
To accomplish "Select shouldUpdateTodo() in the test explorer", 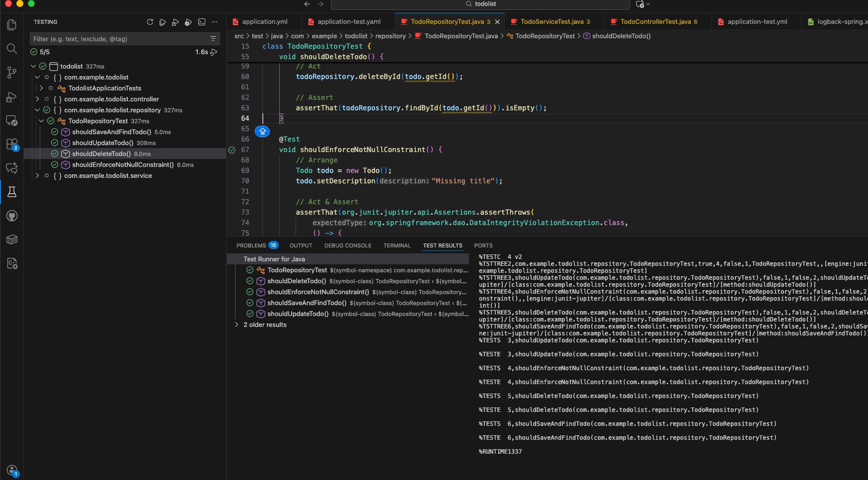I will pyautogui.click(x=102, y=143).
